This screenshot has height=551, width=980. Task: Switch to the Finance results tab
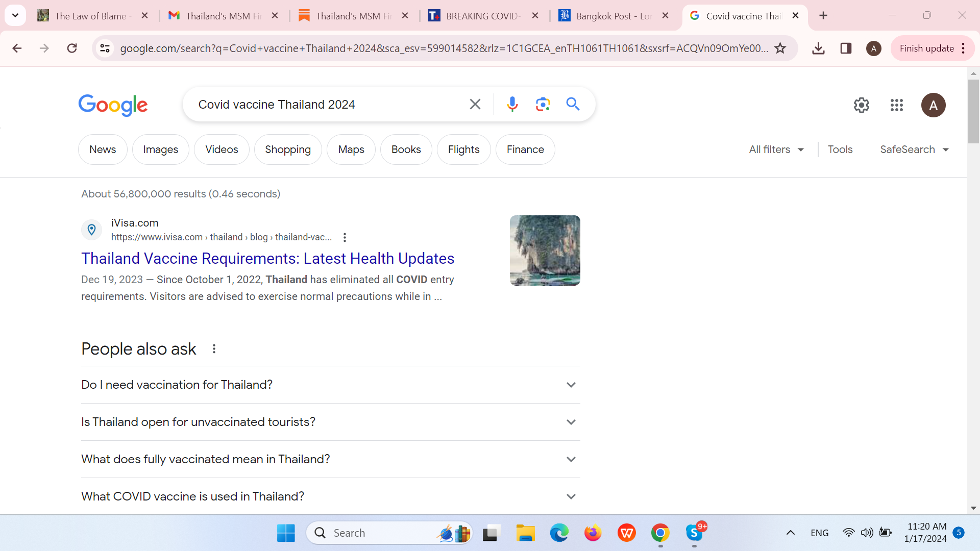point(525,149)
